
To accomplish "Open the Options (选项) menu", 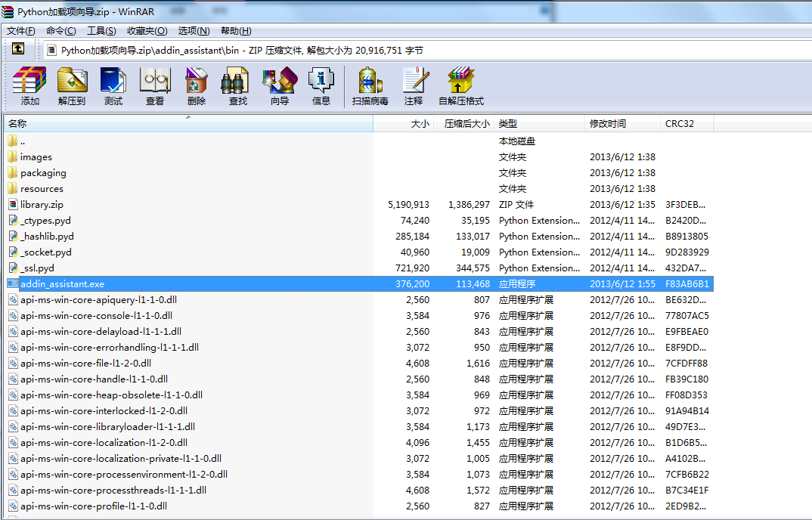I will (194, 30).
